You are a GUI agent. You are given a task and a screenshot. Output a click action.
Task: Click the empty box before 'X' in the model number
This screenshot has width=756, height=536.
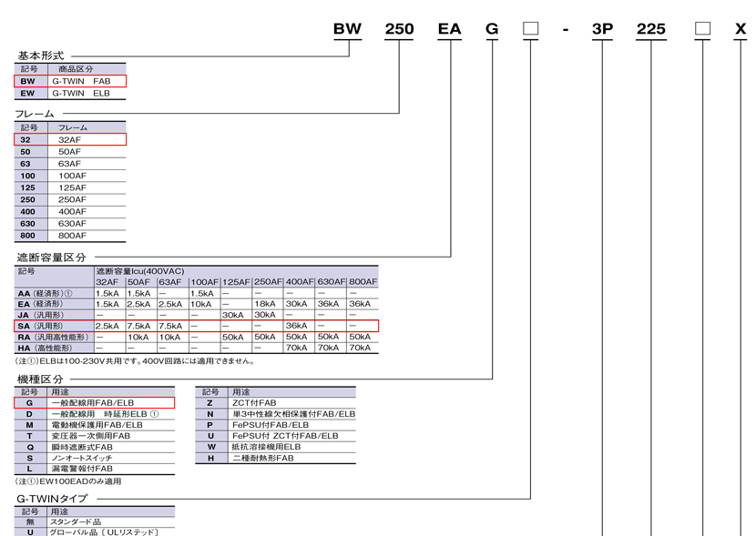702,28
